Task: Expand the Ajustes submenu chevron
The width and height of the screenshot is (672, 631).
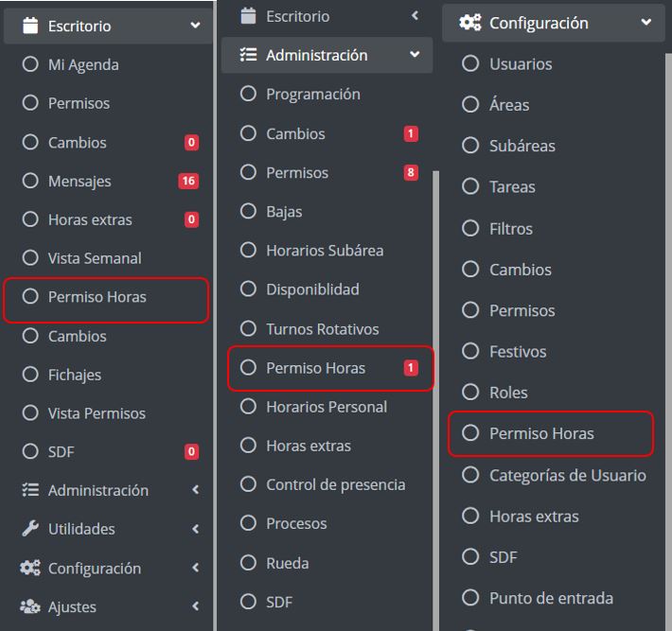Action: coord(195,607)
